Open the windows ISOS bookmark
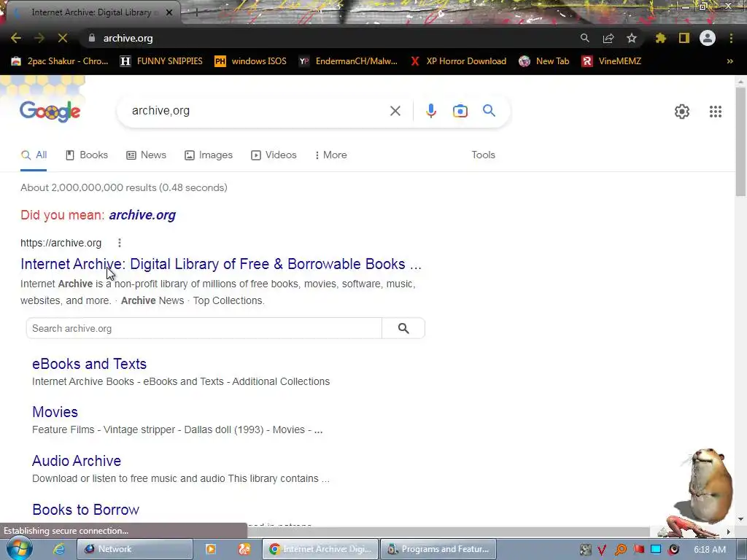The height and width of the screenshot is (560, 747). pyautogui.click(x=251, y=61)
